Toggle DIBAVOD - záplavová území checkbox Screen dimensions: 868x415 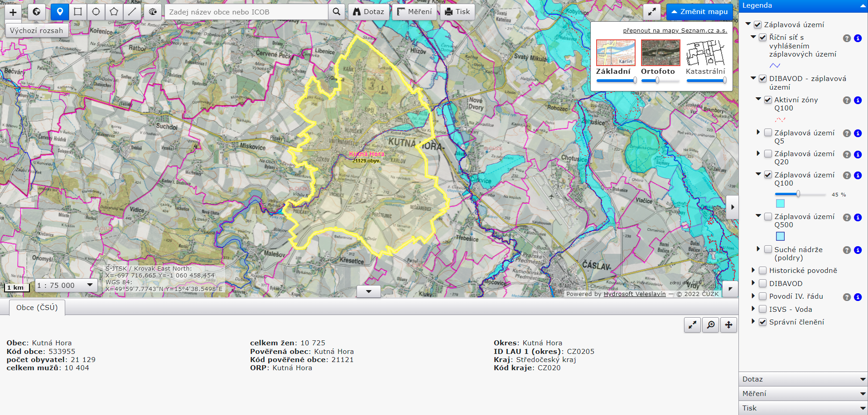coord(762,79)
